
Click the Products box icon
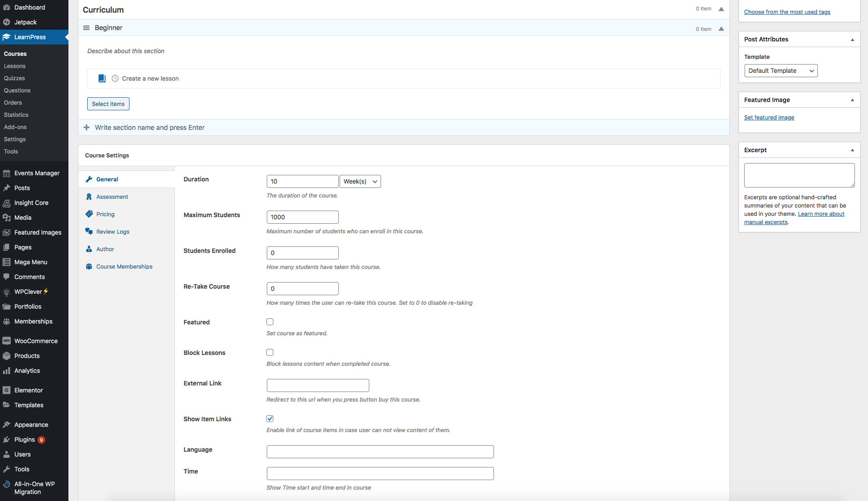point(7,356)
